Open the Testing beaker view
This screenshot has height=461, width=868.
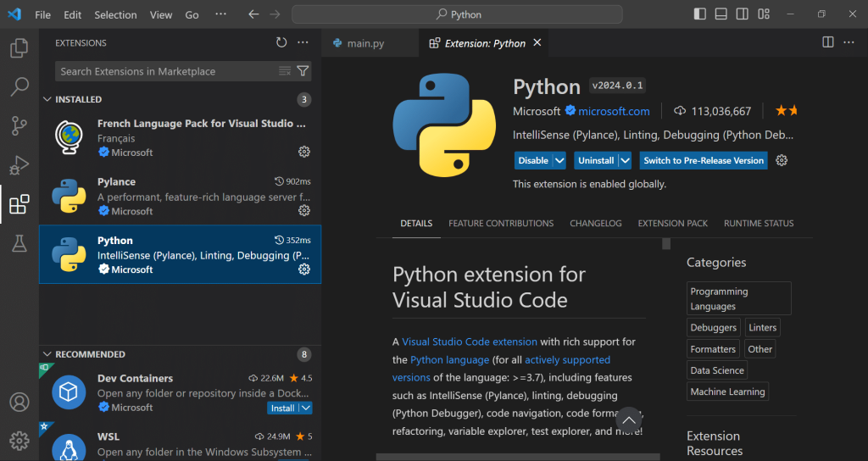point(19,243)
